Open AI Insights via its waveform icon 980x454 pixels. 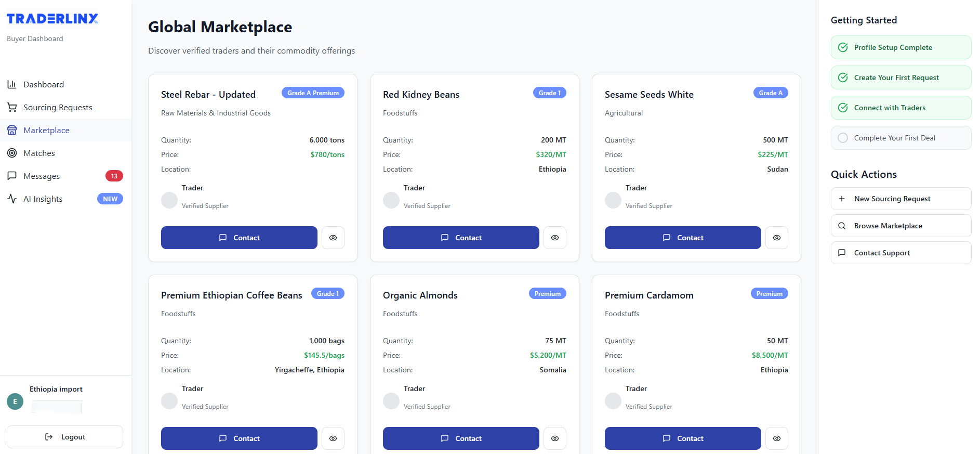pos(12,199)
